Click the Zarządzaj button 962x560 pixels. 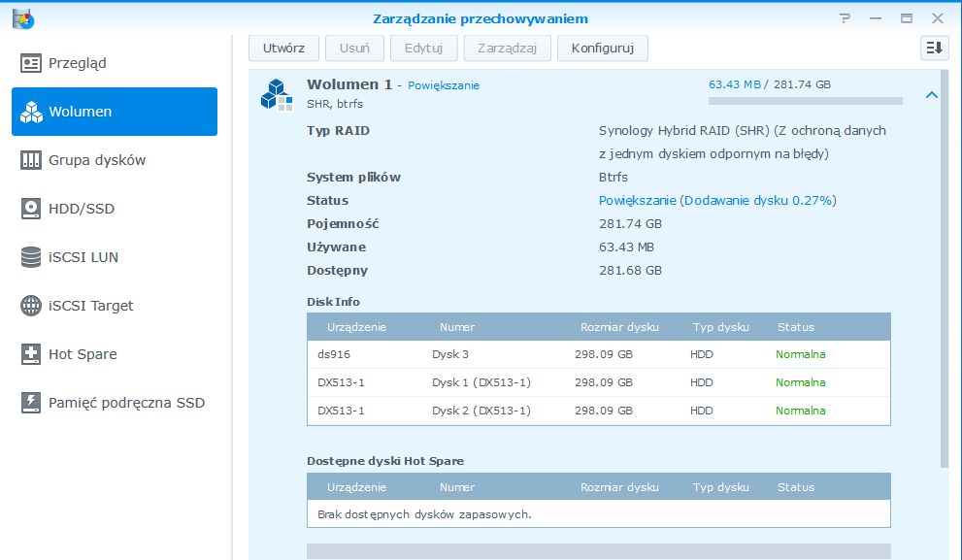(x=507, y=48)
